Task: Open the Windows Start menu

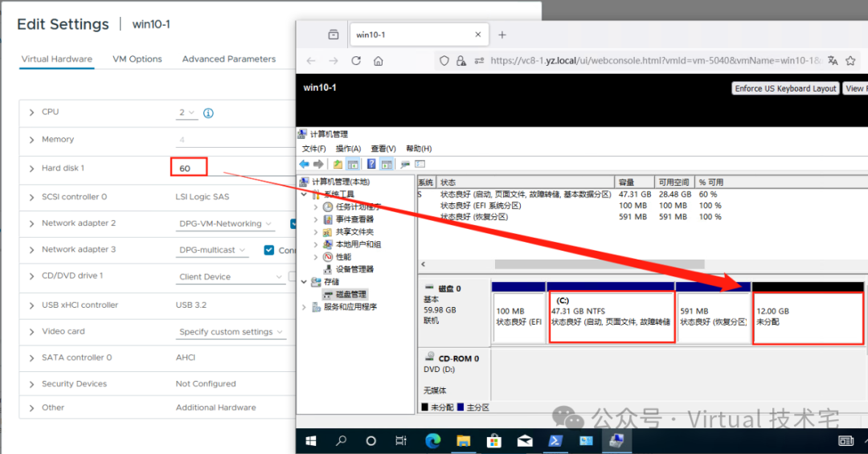Action: coord(311,440)
